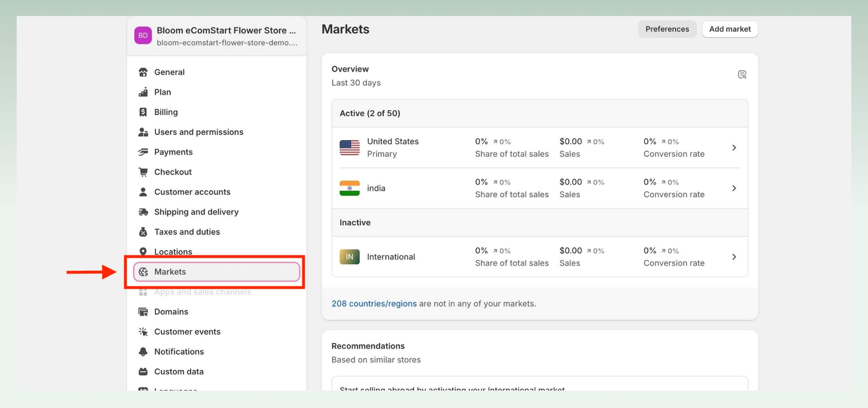Open the 208 countries/regions link

coord(374,304)
